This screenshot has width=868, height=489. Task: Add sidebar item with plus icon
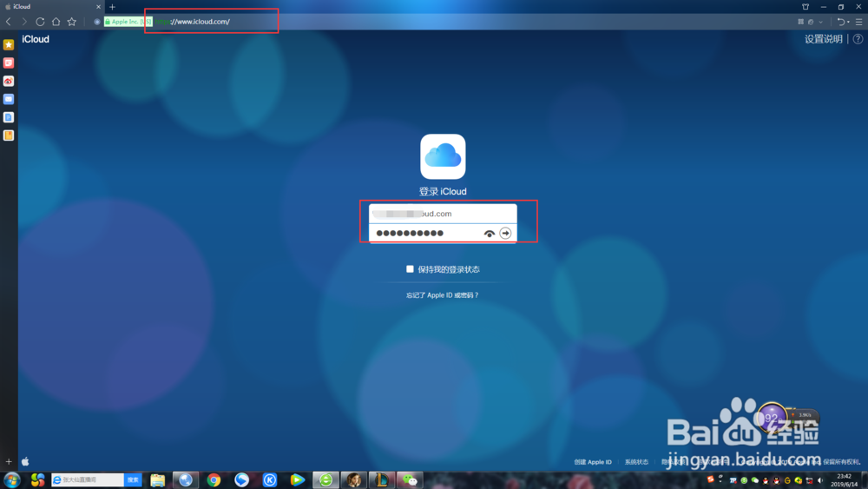click(x=9, y=461)
